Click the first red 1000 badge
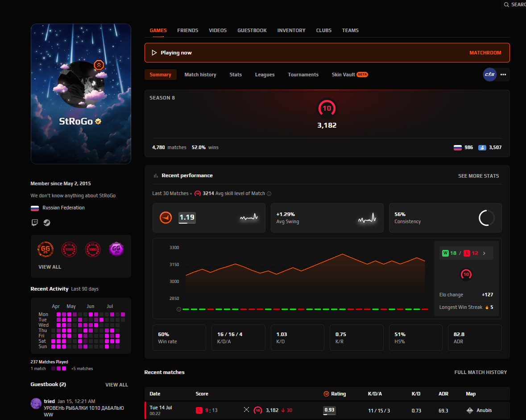Screen dimensions: 526x420 [69, 250]
